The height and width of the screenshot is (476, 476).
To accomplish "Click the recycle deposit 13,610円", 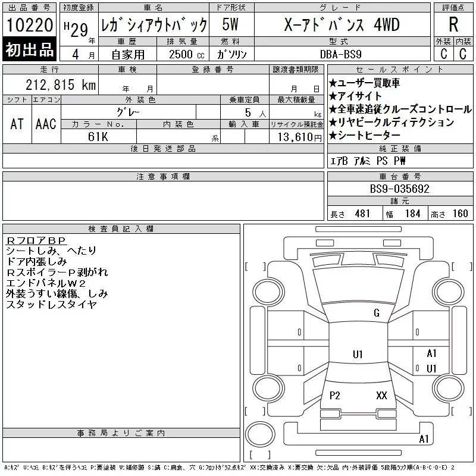I will coord(299,137).
